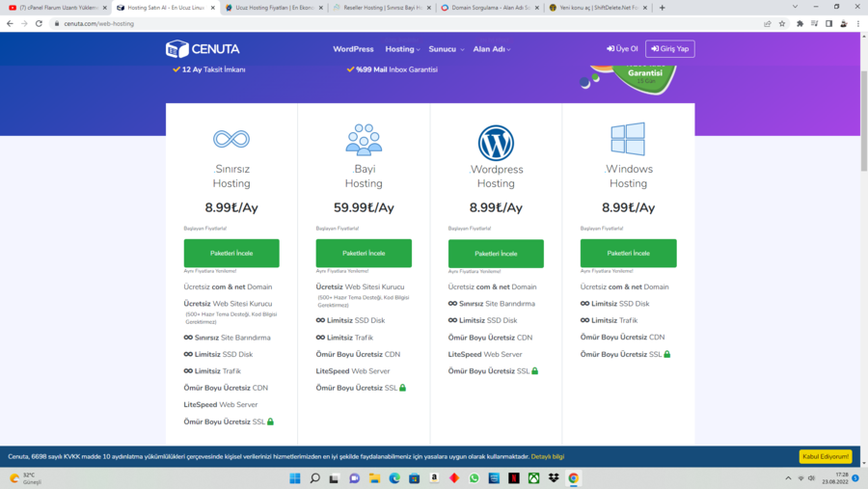The width and height of the screenshot is (868, 489).
Task: Open the taskbar clock and date
Action: point(835,478)
